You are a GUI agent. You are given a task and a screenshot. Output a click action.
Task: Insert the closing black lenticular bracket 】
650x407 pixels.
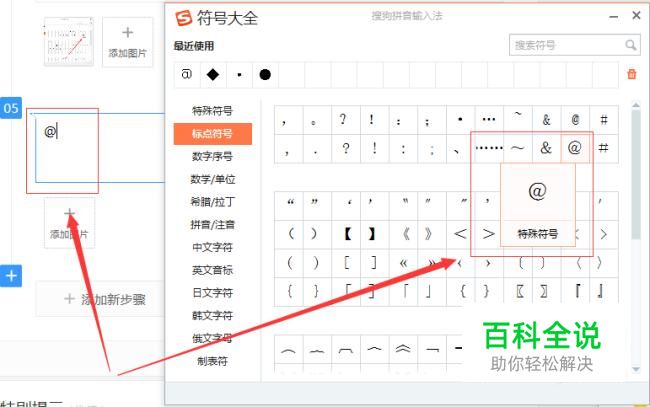click(375, 234)
